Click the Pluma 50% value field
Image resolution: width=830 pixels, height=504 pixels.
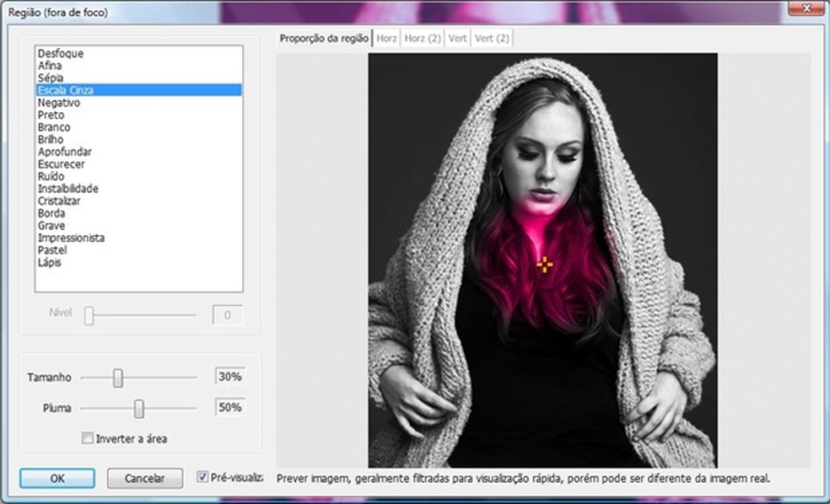pos(229,408)
